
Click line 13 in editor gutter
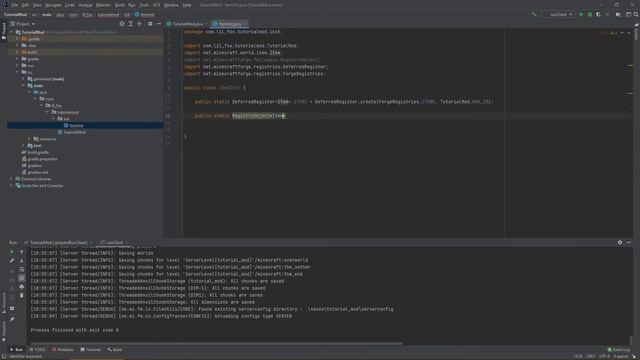(x=168, y=116)
